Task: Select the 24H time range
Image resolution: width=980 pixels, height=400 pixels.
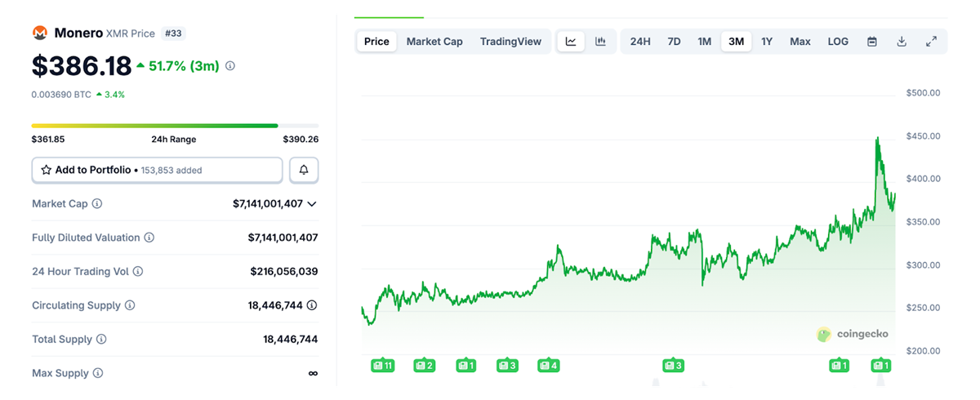Action: [x=640, y=42]
